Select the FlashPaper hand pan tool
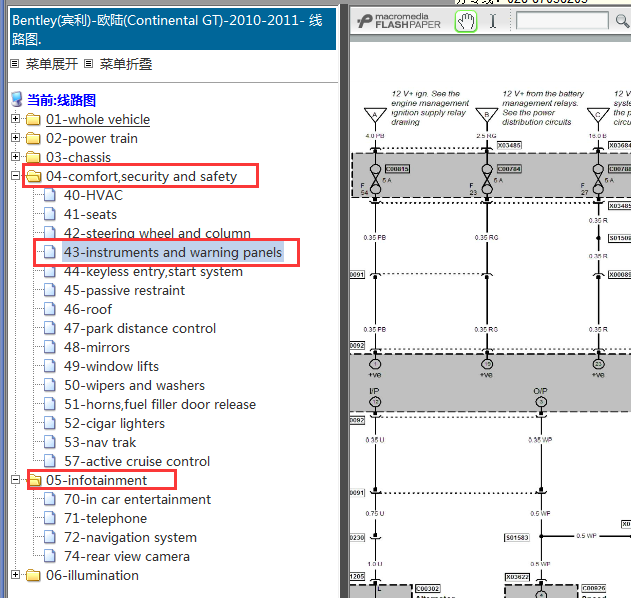Viewport: 631px width, 598px height. tap(466, 21)
